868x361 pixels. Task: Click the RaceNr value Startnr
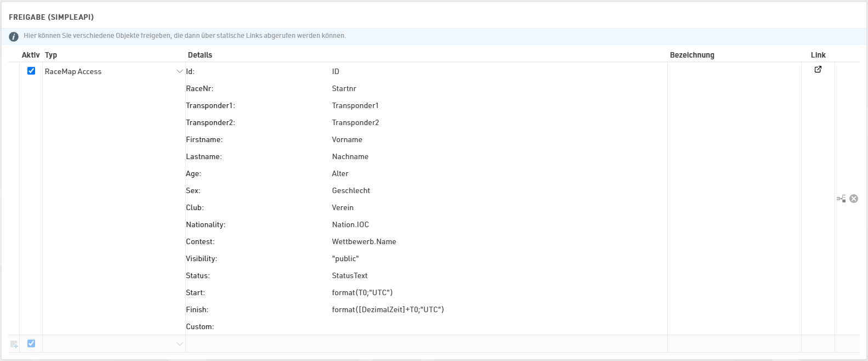(344, 88)
